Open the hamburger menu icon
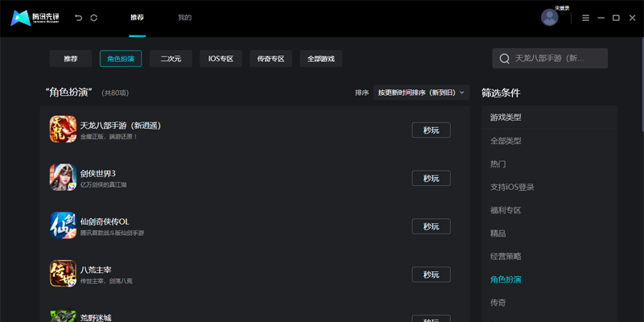This screenshot has width=644, height=322. [586, 18]
